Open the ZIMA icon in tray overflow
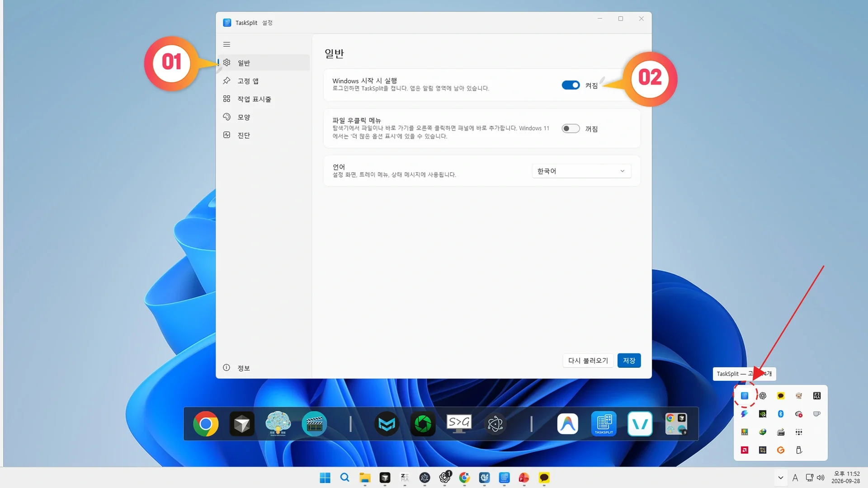This screenshot has width=868, height=488. tap(817, 396)
